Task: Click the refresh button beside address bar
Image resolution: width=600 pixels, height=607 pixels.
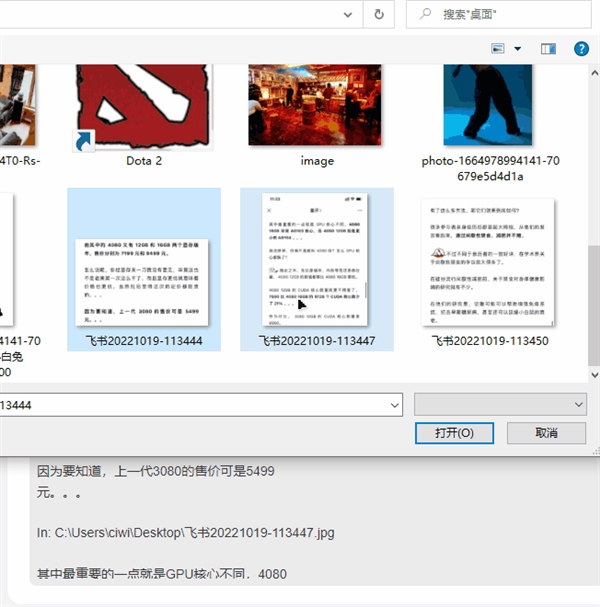Action: [378, 15]
